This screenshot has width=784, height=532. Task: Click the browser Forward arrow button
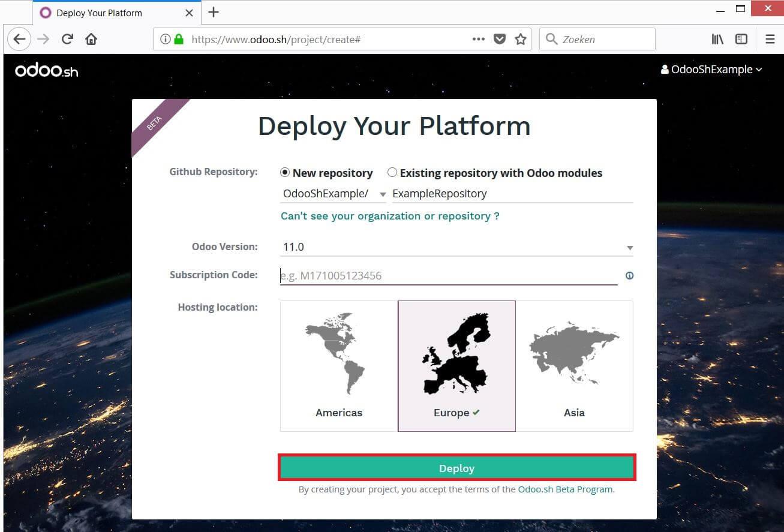pyautogui.click(x=43, y=39)
